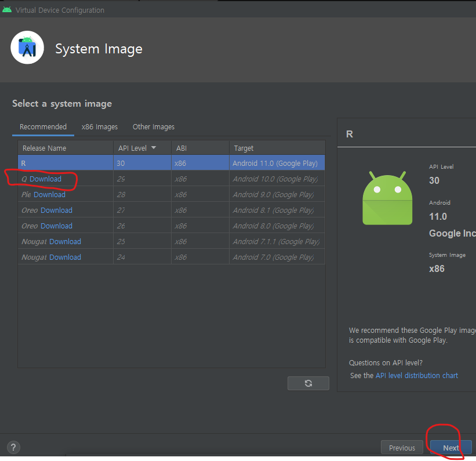This screenshot has width=476, height=461.
Task: Select the Android 7.0 (Google Play) cell
Action: point(277,257)
